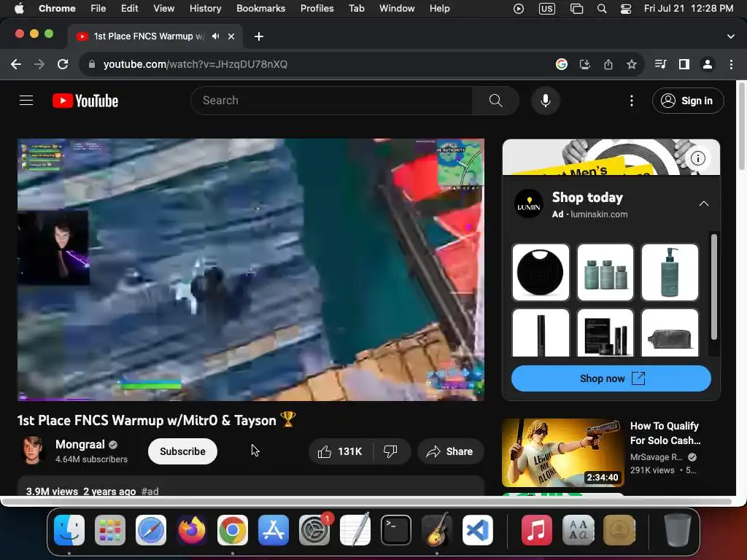This screenshot has height=560, width=747.
Task: Dislike the video with thumbs down
Action: click(x=391, y=451)
